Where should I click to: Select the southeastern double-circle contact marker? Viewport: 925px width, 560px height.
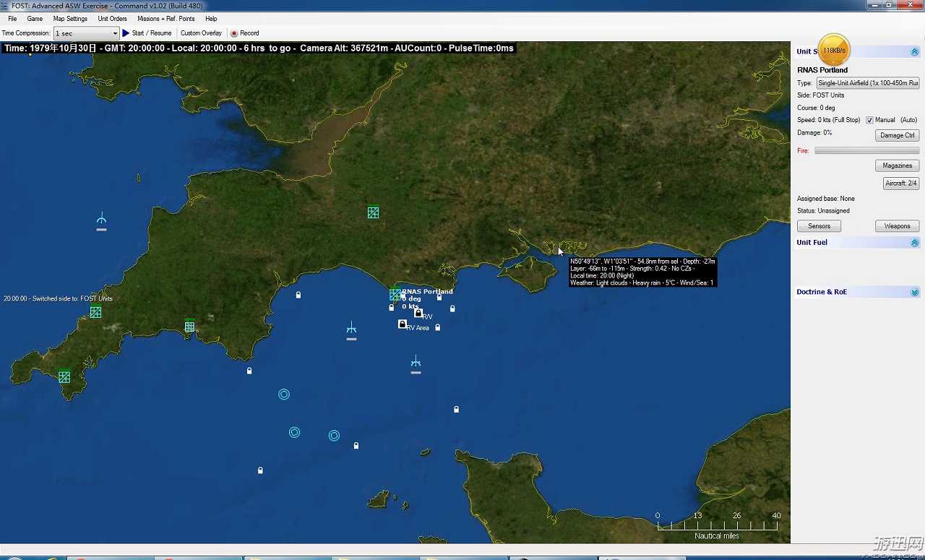(x=334, y=436)
